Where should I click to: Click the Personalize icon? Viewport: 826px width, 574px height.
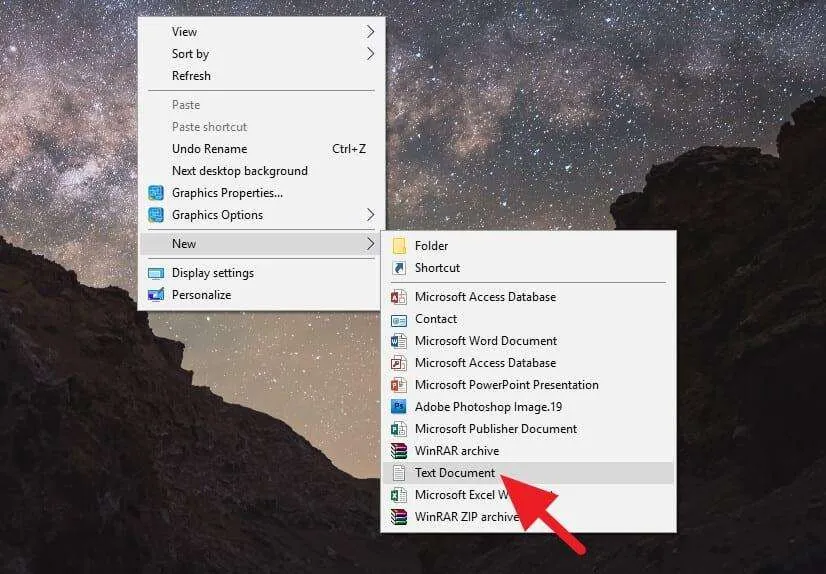pyautogui.click(x=156, y=295)
